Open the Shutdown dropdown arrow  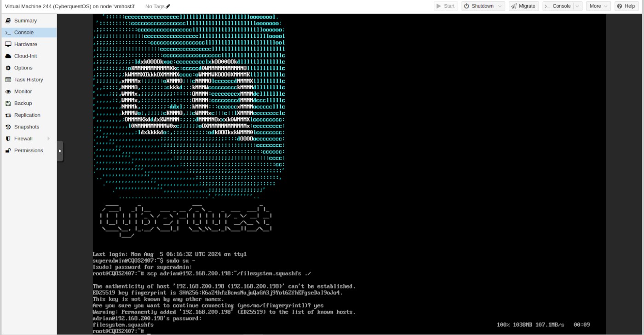click(x=500, y=6)
